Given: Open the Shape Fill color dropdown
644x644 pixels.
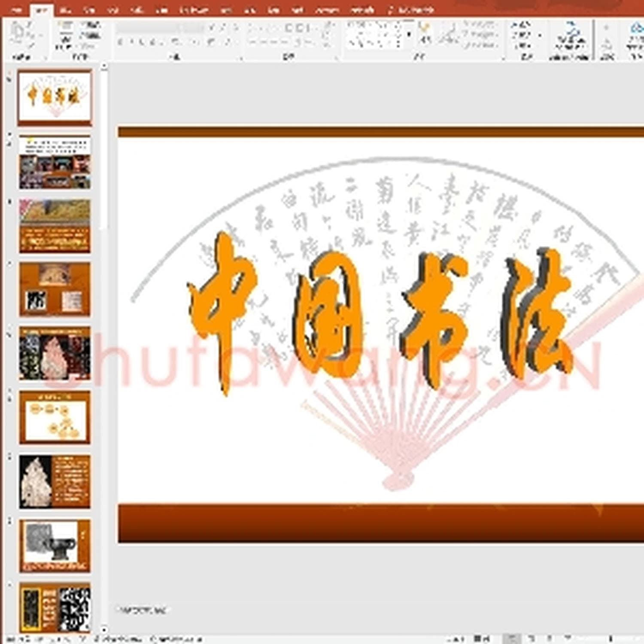Looking at the screenshot, I should [480, 25].
